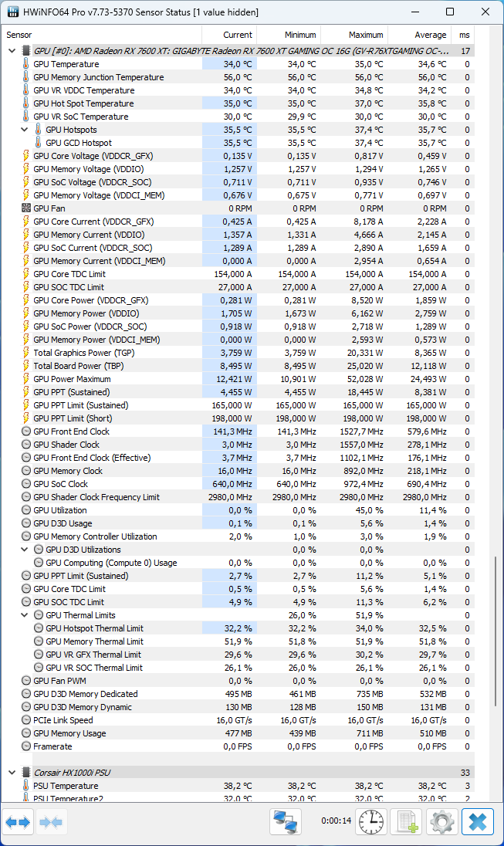504x846 pixels.
Task: Select the GPU Memory Clock row
Action: point(238,471)
